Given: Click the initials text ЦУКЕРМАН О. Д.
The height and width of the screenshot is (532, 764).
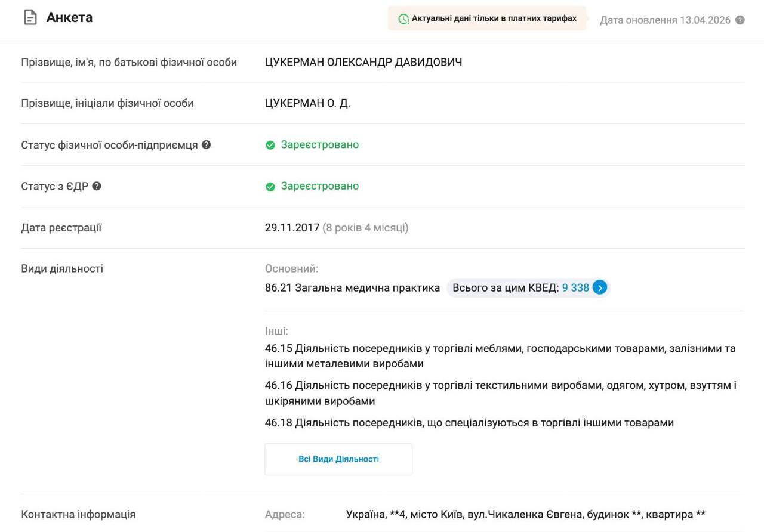Looking at the screenshot, I should pyautogui.click(x=307, y=103).
